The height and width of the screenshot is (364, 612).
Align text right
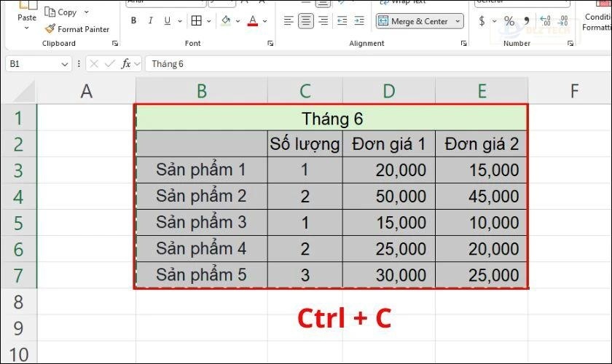pyautogui.click(x=323, y=20)
